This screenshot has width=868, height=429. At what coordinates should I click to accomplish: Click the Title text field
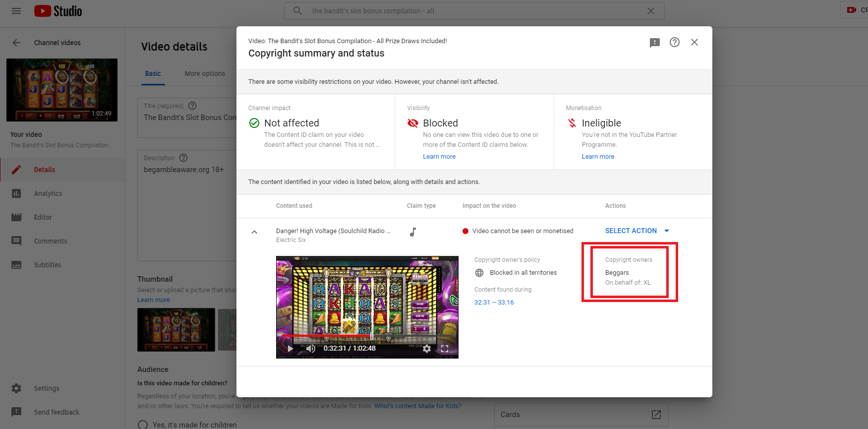coord(187,118)
